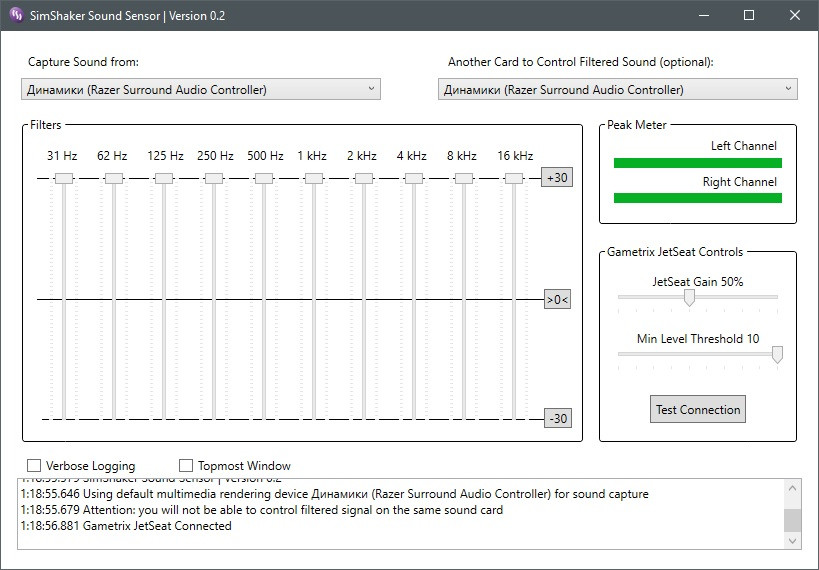
Task: Select the 4 kHz band slider handle
Action: coord(414,178)
